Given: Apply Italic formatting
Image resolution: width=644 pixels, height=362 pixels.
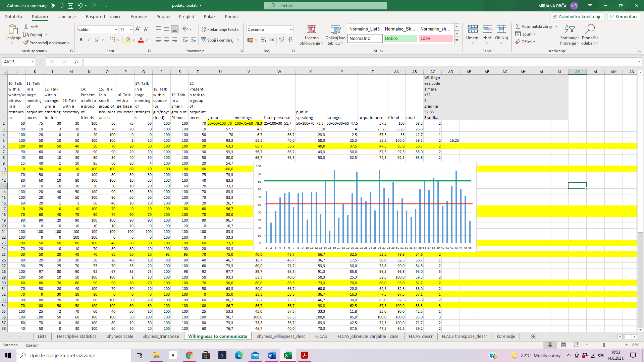Looking at the screenshot, I should (89, 40).
